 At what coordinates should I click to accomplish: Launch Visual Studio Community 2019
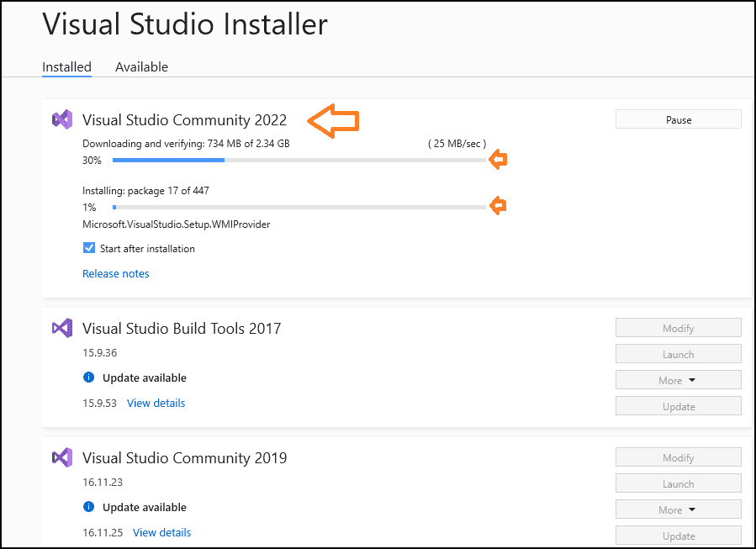point(679,484)
